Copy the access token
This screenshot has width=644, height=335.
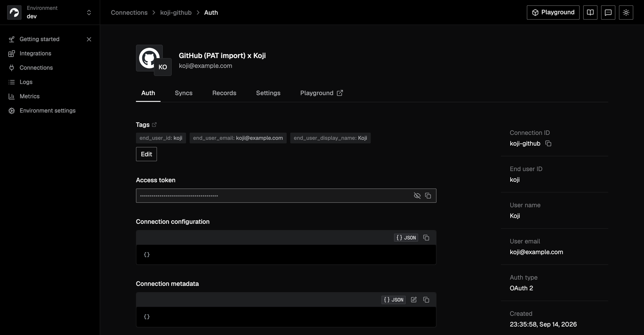[428, 196]
